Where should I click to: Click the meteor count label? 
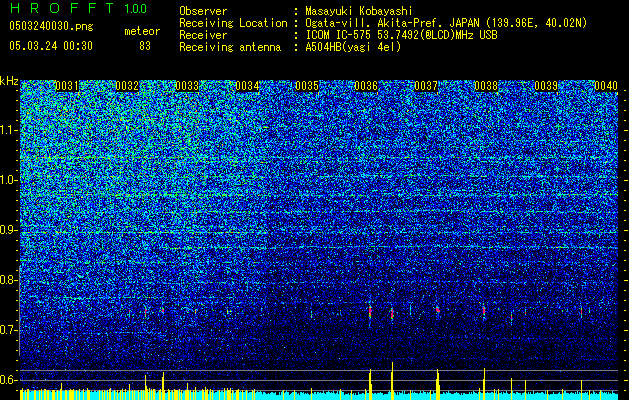coord(142,31)
